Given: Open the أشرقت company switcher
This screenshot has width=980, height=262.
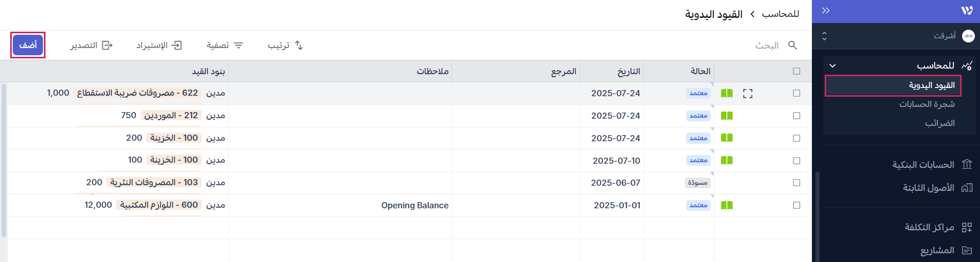Looking at the screenshot, I should coord(898,36).
